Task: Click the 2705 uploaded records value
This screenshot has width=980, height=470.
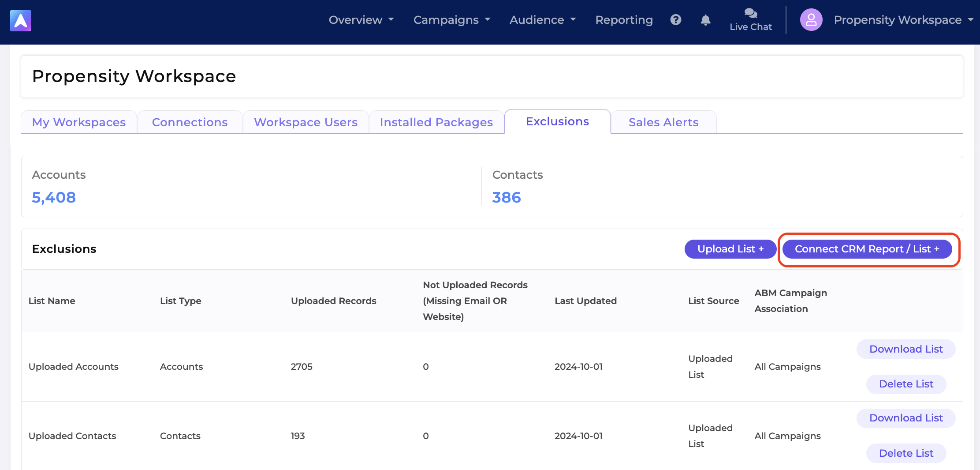Action: pos(302,367)
